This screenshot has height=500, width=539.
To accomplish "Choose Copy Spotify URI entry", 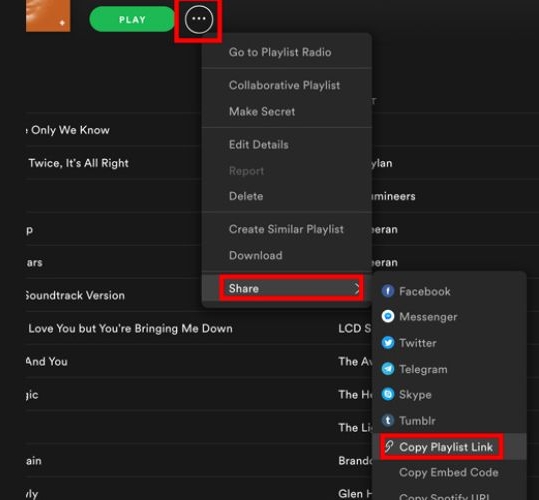I will point(444,497).
